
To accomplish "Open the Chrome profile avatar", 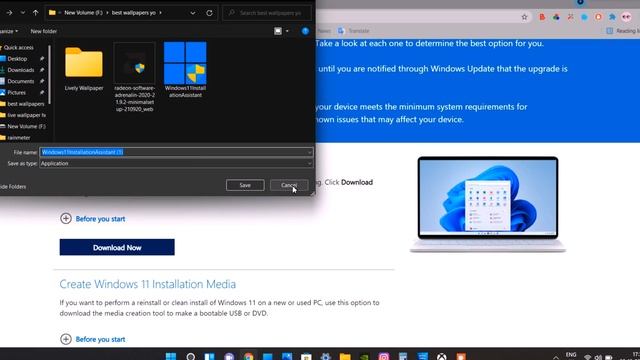I will pyautogui.click(x=627, y=17).
